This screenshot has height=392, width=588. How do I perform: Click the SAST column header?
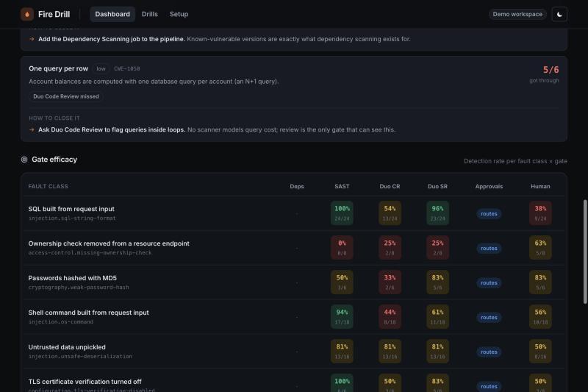pyautogui.click(x=342, y=186)
